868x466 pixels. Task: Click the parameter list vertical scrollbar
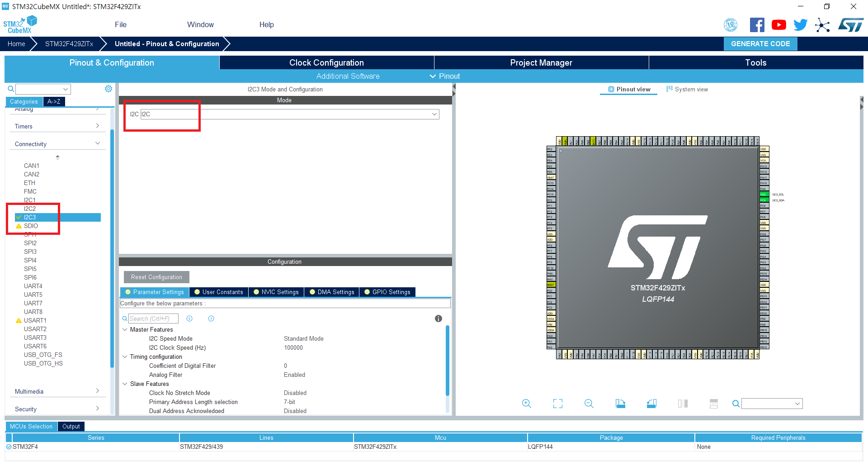pos(448,361)
